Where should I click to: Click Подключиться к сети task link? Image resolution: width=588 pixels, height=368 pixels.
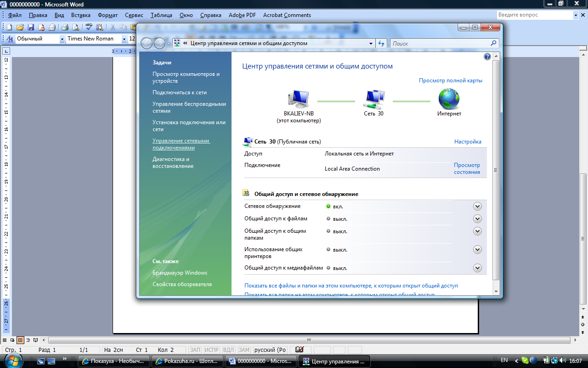pos(180,92)
